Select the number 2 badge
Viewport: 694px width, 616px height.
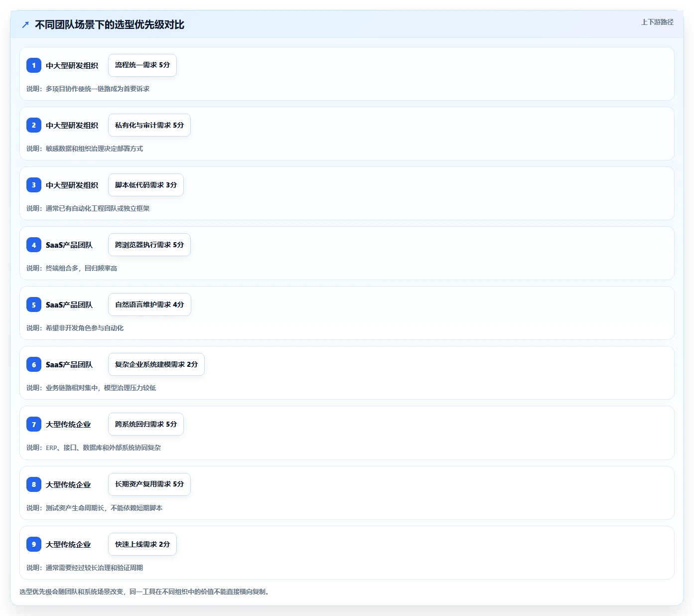pyautogui.click(x=34, y=125)
